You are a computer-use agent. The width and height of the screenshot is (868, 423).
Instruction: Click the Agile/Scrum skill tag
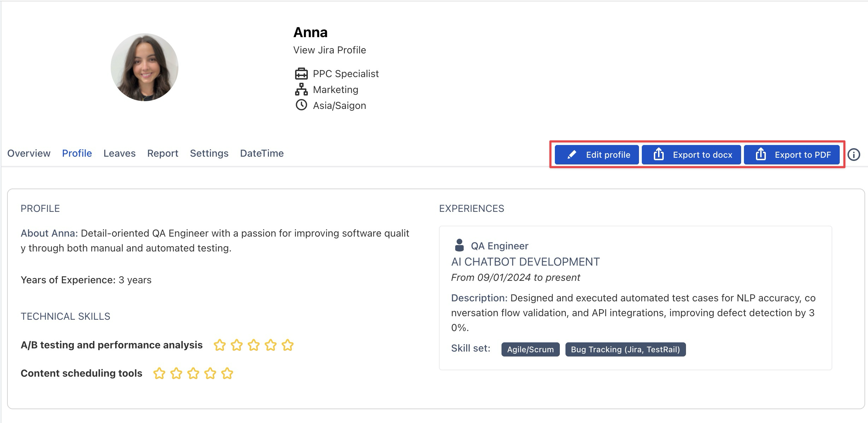click(x=530, y=349)
